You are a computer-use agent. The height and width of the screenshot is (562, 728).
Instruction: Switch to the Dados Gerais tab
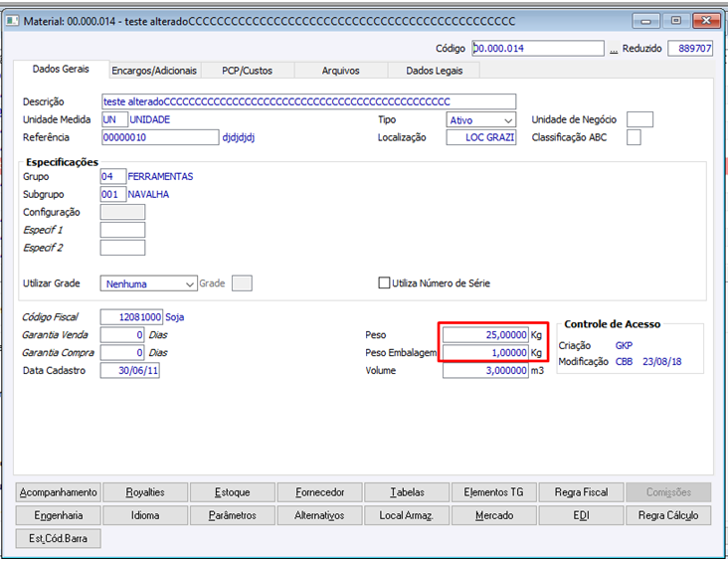point(61,70)
